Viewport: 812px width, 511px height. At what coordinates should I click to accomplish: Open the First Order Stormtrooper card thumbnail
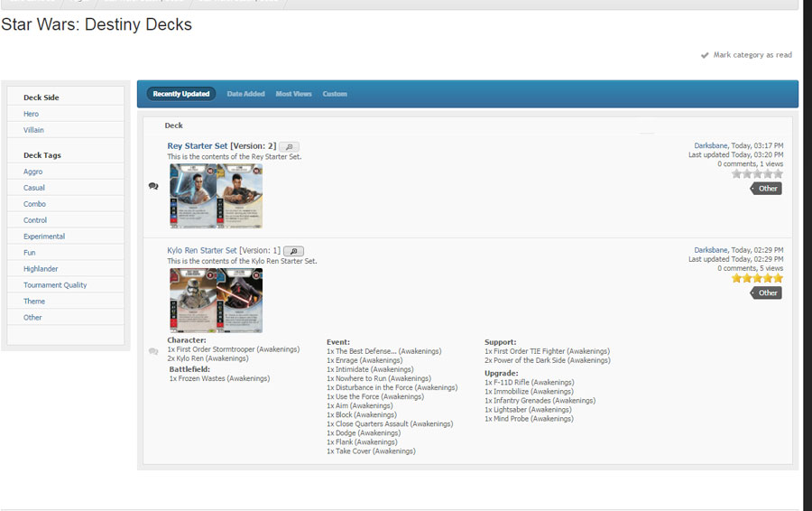(x=193, y=301)
